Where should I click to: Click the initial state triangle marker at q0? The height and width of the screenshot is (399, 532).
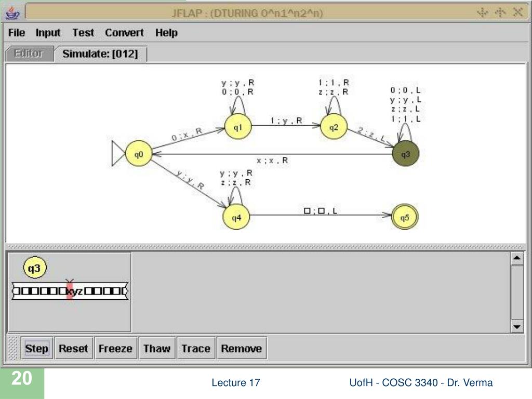point(118,154)
